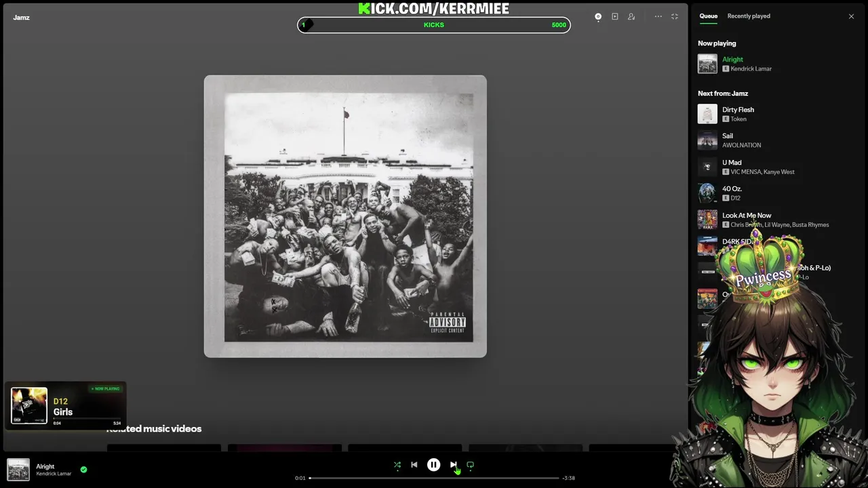Open the Token artist link in the queue
This screenshot has height=488, width=868.
[x=738, y=119]
